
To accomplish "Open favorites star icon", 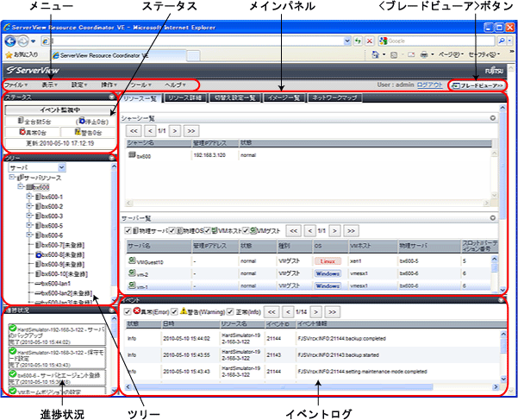I will click(x=9, y=54).
